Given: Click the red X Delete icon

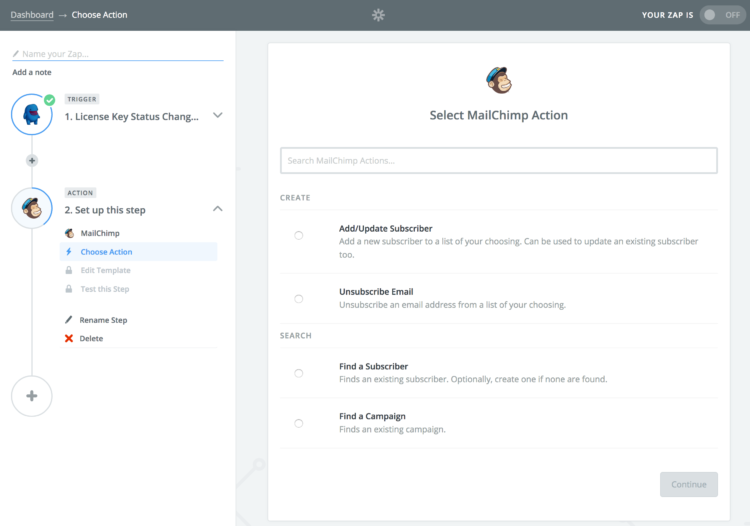Looking at the screenshot, I should click(x=69, y=339).
